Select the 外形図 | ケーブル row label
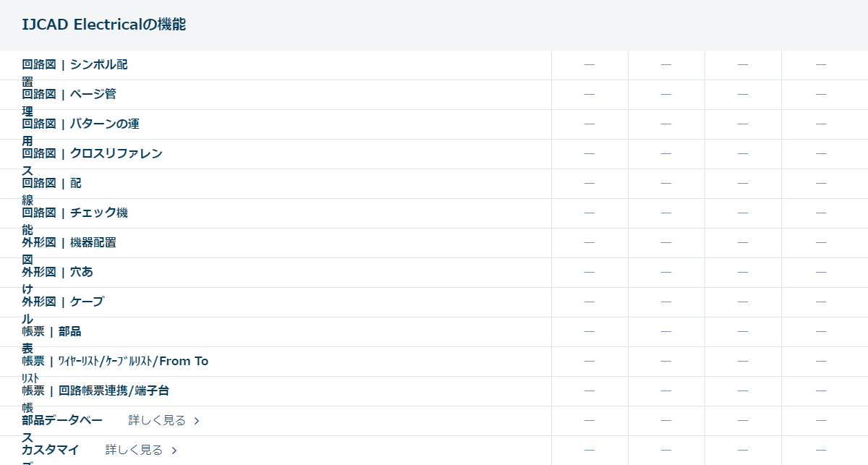The image size is (868, 465). click(x=63, y=302)
